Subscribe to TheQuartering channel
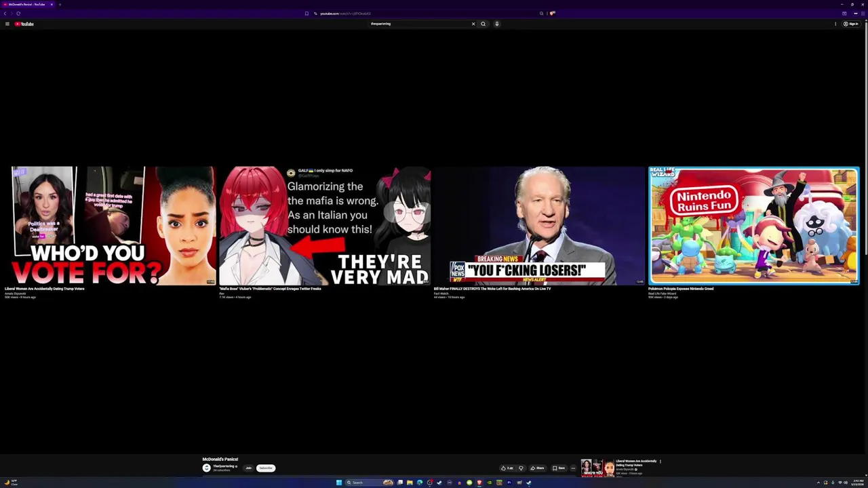The width and height of the screenshot is (868, 488). [266, 468]
